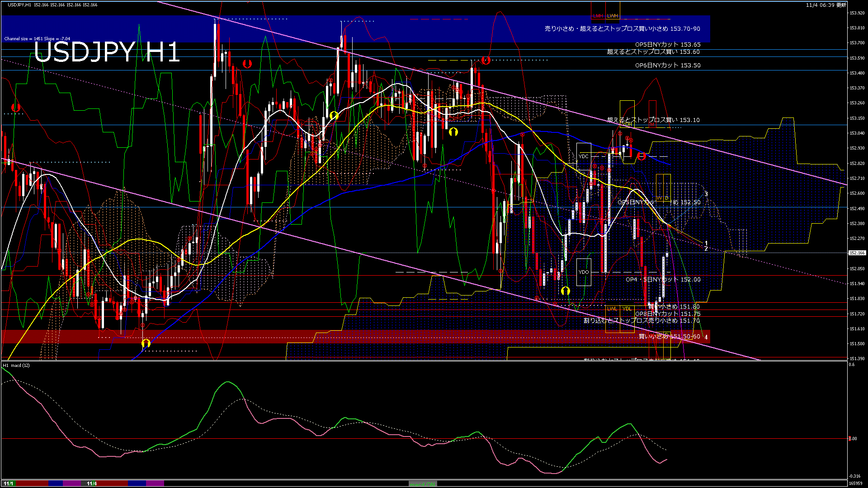The width and height of the screenshot is (868, 488).
Task: Toggle the macd ON button
Action: click(x=422, y=483)
